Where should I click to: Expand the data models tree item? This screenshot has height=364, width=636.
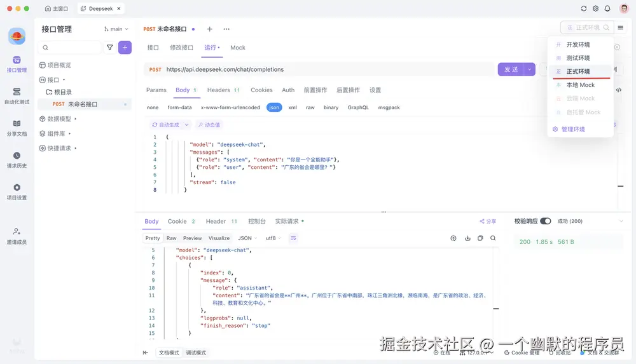point(58,119)
